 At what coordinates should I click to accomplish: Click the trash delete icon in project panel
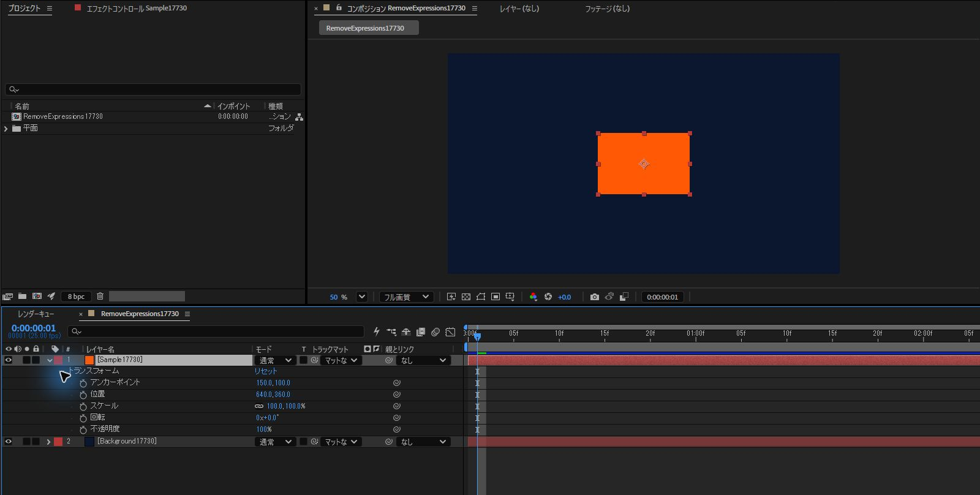pyautogui.click(x=100, y=296)
